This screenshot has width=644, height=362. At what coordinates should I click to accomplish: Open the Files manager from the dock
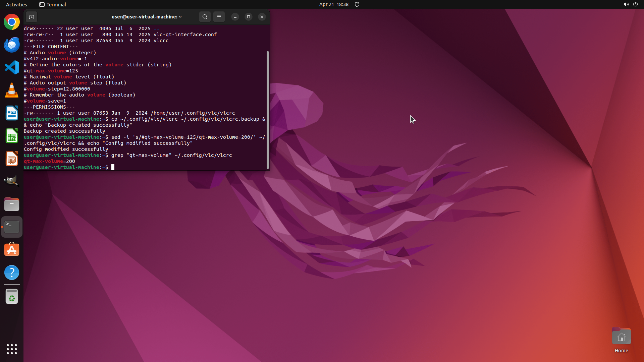coord(12,204)
